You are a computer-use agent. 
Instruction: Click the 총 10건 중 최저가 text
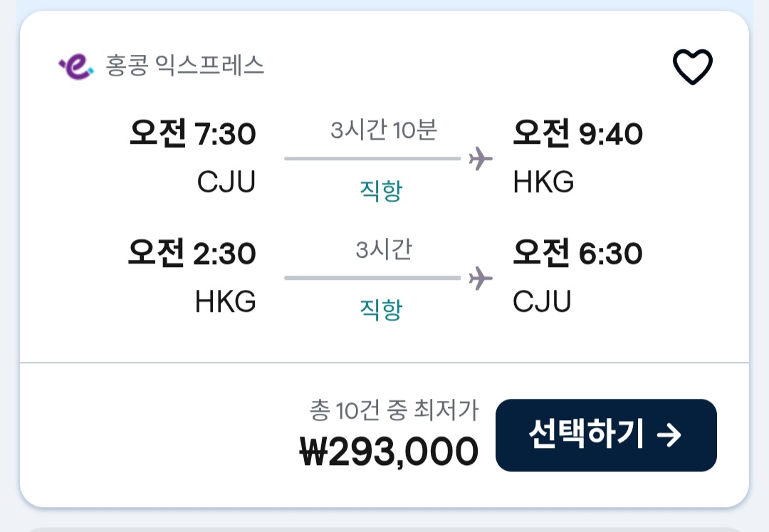[394, 411]
